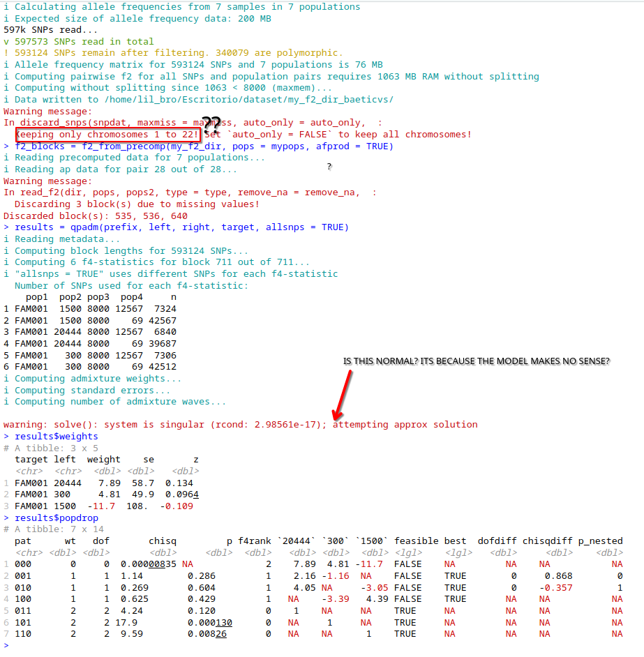Click '597573 SNPs read in total' message
This screenshot has width=644, height=657.
pyautogui.click(x=79, y=41)
